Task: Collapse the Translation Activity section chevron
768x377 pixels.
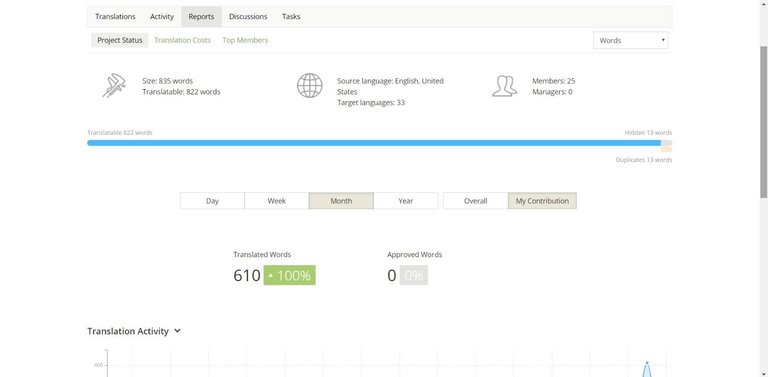Action: coord(177,331)
